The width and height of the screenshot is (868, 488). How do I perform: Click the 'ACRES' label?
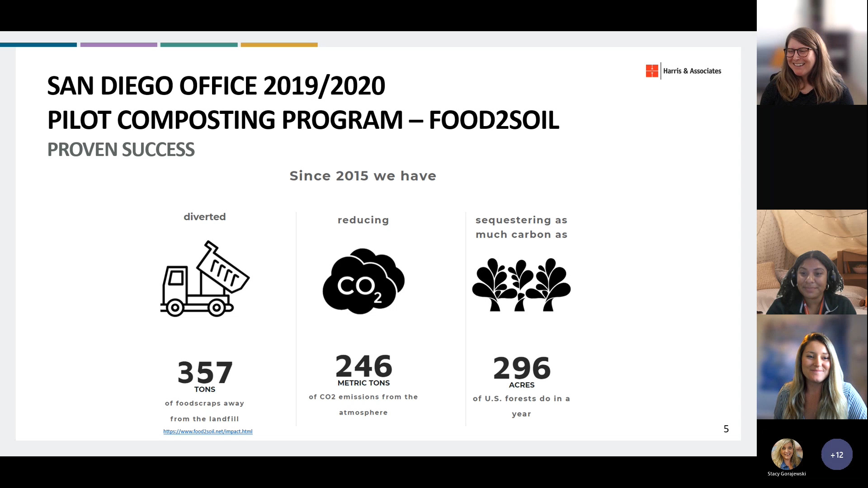pyautogui.click(x=522, y=385)
